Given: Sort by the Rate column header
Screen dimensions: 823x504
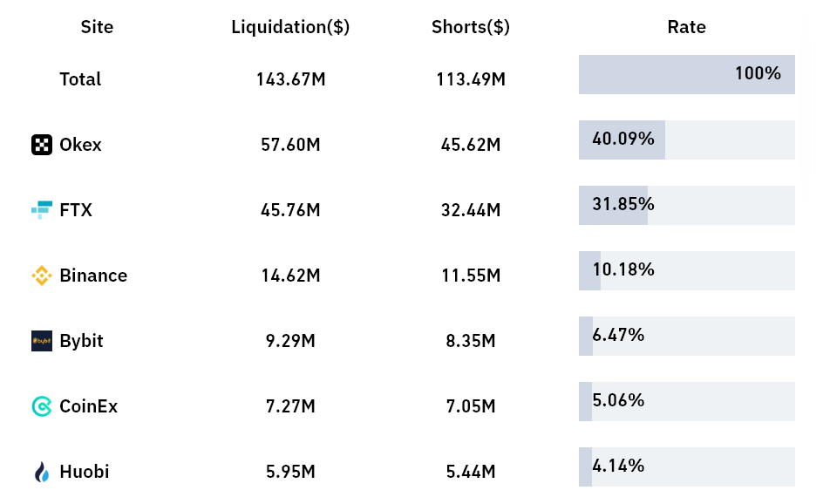Looking at the screenshot, I should point(686,27).
